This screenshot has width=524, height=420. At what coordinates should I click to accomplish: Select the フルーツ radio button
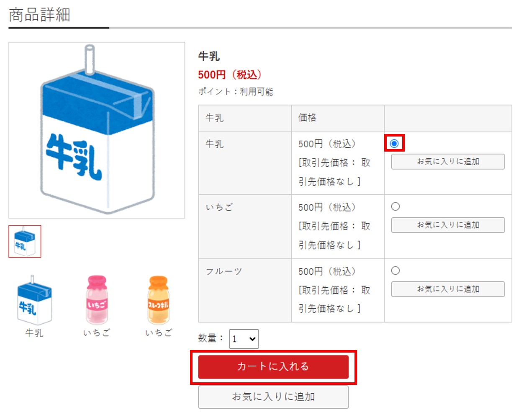point(396,271)
